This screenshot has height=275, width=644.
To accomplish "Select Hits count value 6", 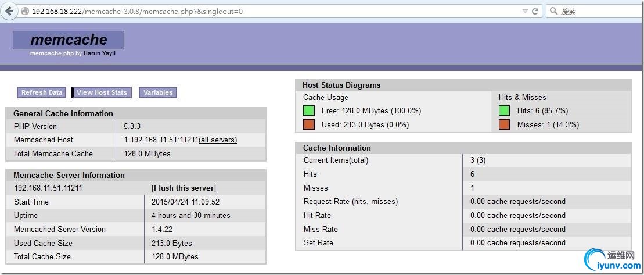I will pos(472,174).
